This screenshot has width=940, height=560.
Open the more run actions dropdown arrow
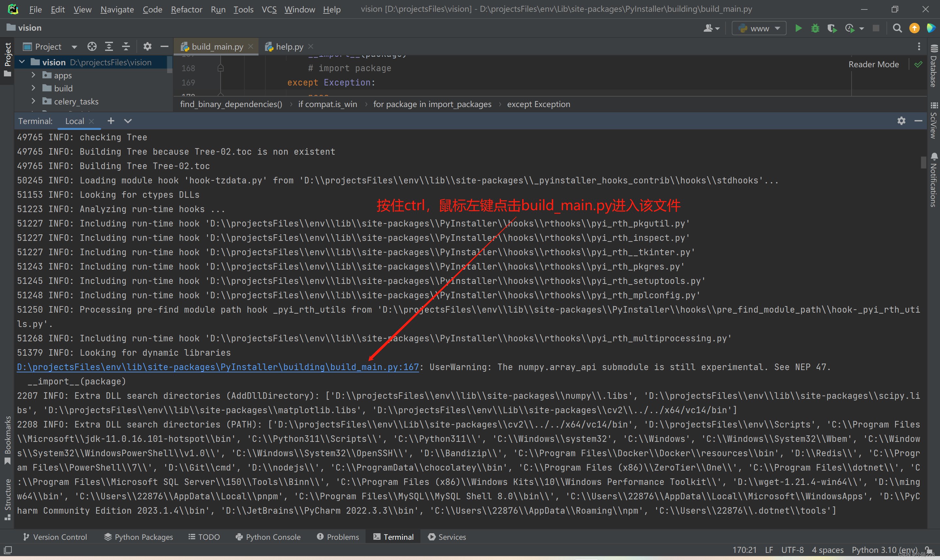pos(861,29)
